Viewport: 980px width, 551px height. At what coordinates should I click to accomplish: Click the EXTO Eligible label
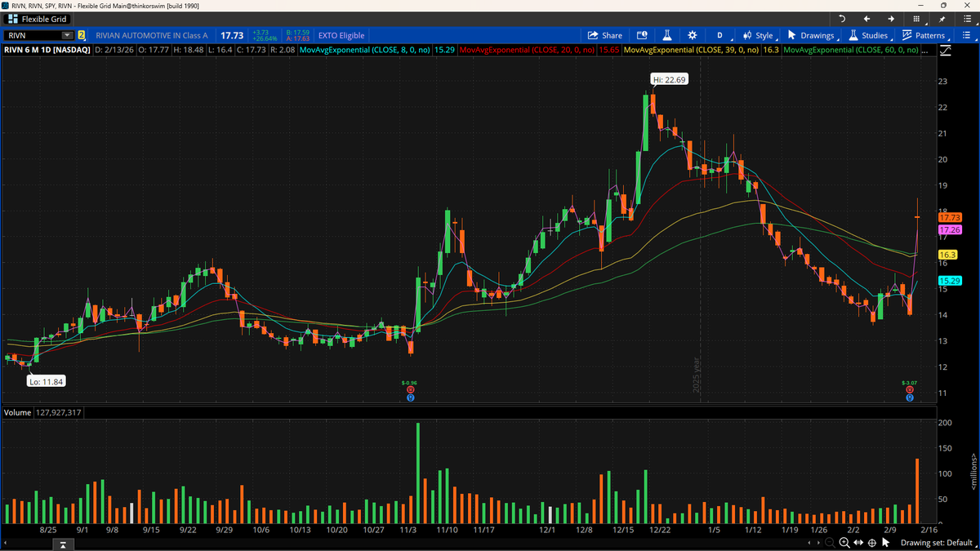coord(342,35)
